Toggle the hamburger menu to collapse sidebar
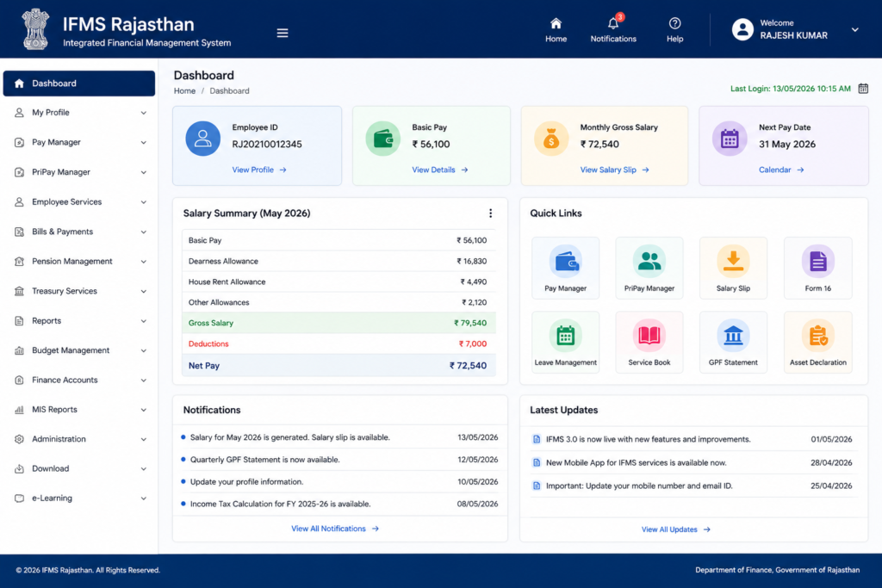This screenshot has width=882, height=588. click(283, 34)
